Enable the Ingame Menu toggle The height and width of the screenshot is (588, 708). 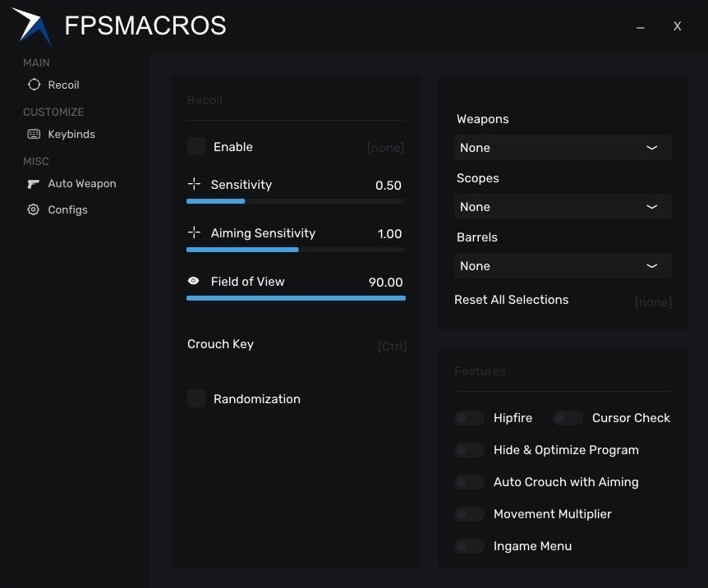point(469,546)
